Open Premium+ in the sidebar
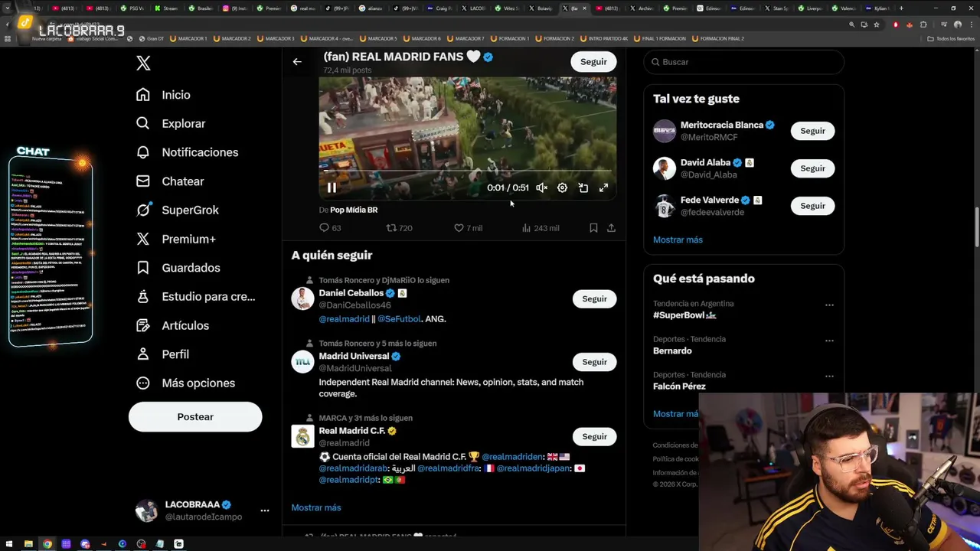Image resolution: width=980 pixels, height=551 pixels. (x=175, y=239)
